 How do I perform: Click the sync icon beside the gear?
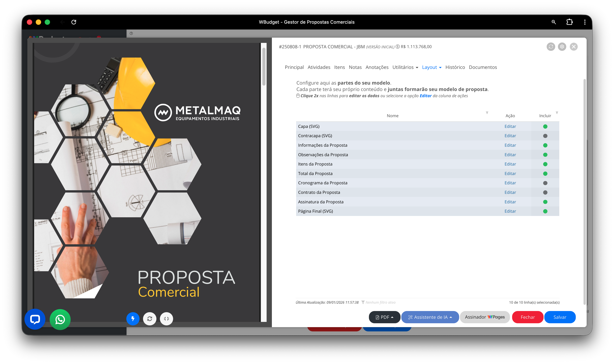551,47
